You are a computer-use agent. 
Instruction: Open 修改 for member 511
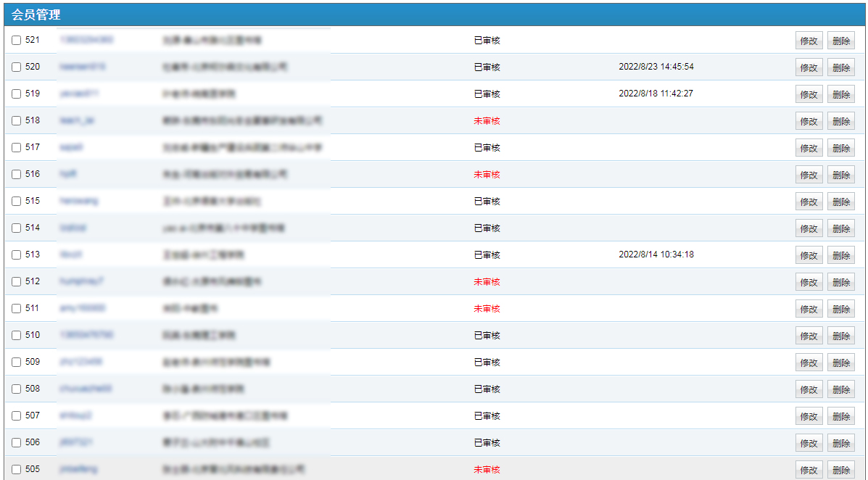(x=809, y=309)
